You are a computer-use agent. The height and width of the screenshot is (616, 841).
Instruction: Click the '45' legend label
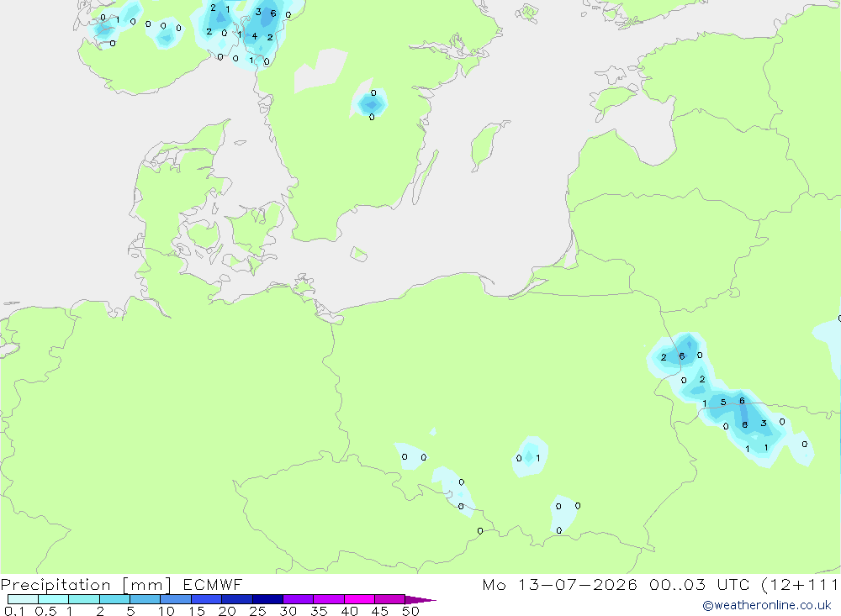click(x=380, y=611)
